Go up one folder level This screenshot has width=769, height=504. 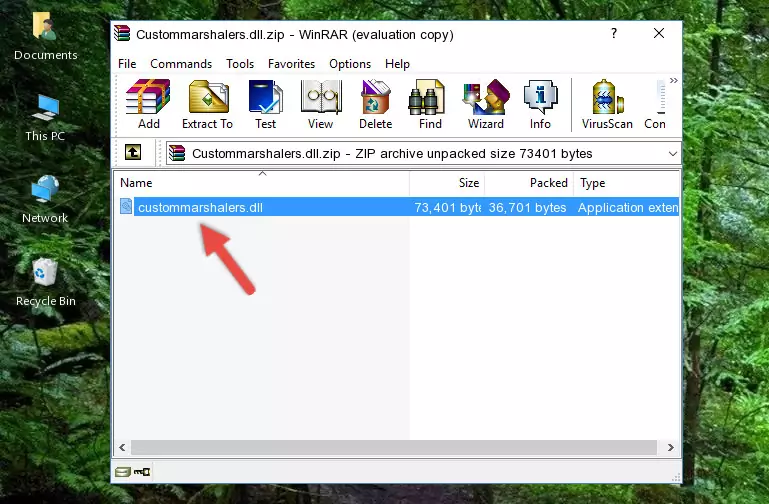click(133, 152)
